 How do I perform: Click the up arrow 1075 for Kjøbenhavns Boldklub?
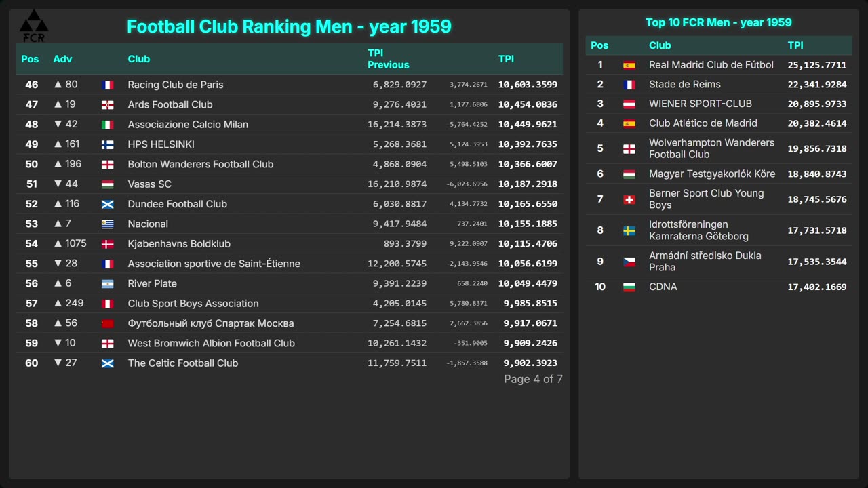coord(69,243)
